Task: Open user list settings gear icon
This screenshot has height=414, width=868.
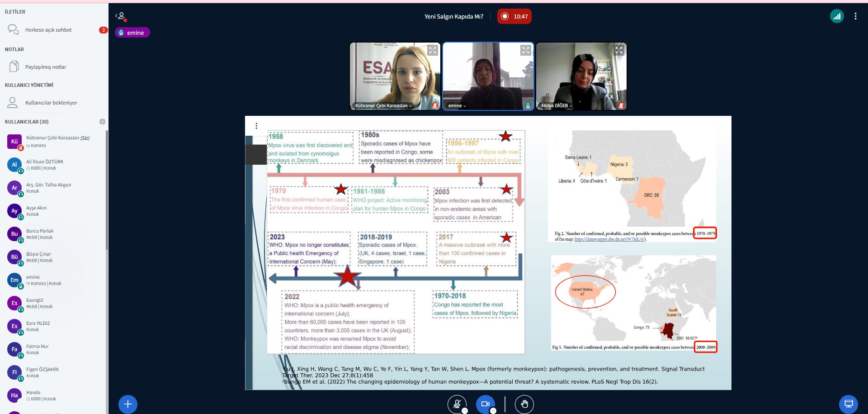Action: click(x=102, y=122)
